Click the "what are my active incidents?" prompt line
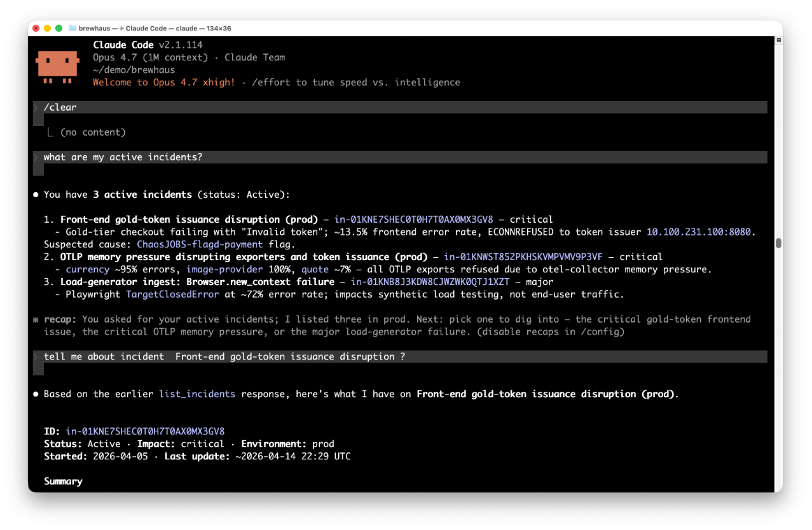The image size is (812, 530). (123, 157)
